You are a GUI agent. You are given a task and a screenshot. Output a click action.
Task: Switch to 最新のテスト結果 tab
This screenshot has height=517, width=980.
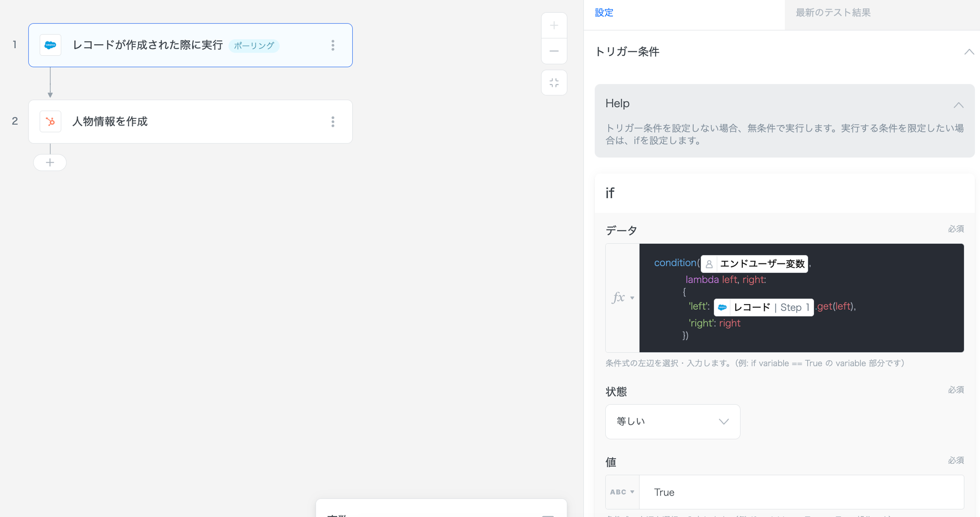pos(833,13)
